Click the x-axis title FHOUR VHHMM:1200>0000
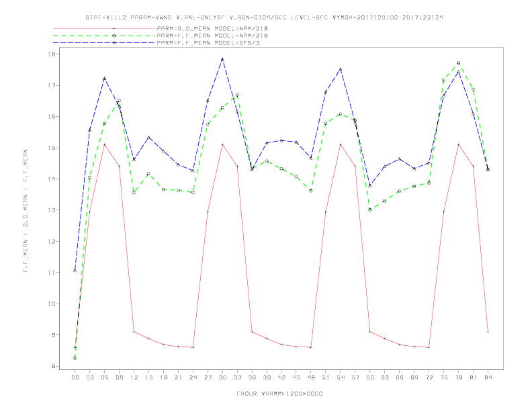Image resolution: width=532 pixels, height=411 pixels. (279, 394)
